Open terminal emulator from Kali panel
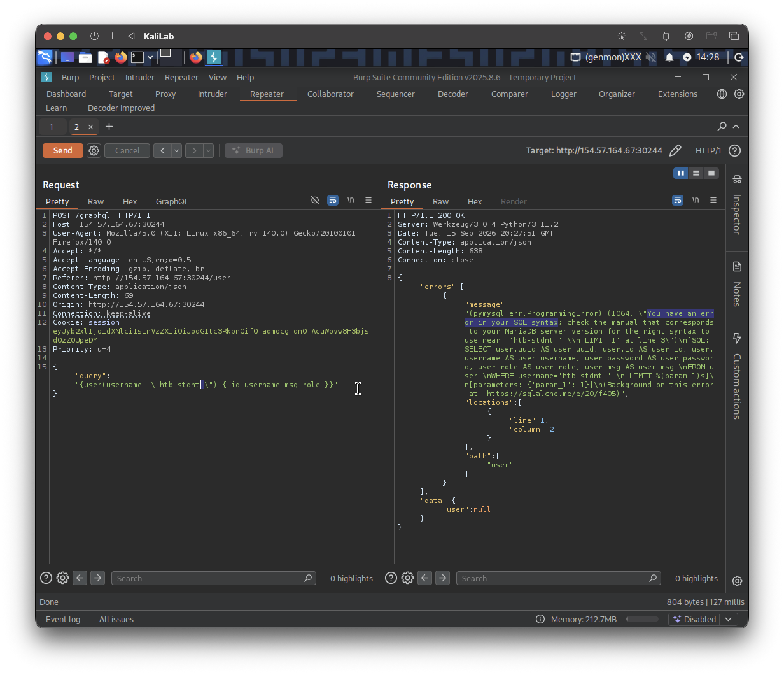Viewport: 784px width, 675px height. point(137,58)
